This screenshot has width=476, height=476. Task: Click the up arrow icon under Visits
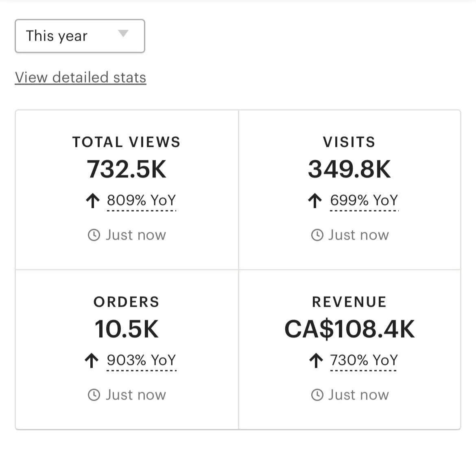point(315,201)
